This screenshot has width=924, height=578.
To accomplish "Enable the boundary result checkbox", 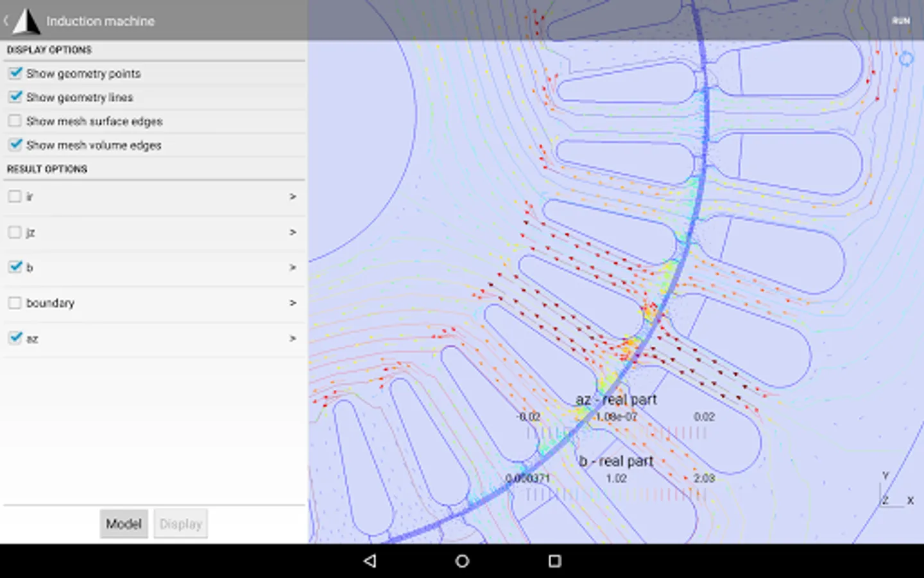I will 15,302.
